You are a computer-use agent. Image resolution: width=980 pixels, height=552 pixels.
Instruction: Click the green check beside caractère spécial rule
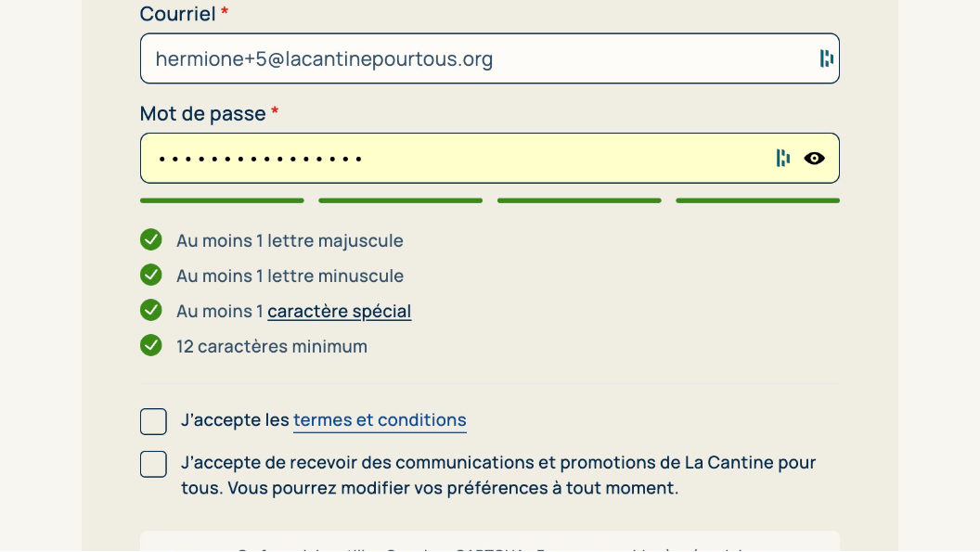(x=151, y=310)
